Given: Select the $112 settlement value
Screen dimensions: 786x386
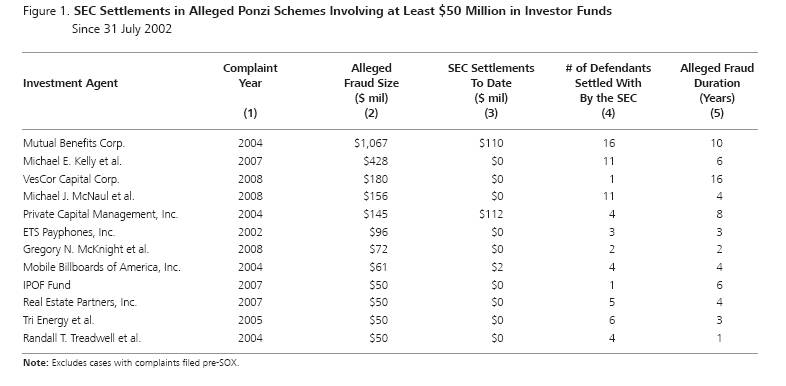Looking at the screenshot, I should tap(491, 215).
